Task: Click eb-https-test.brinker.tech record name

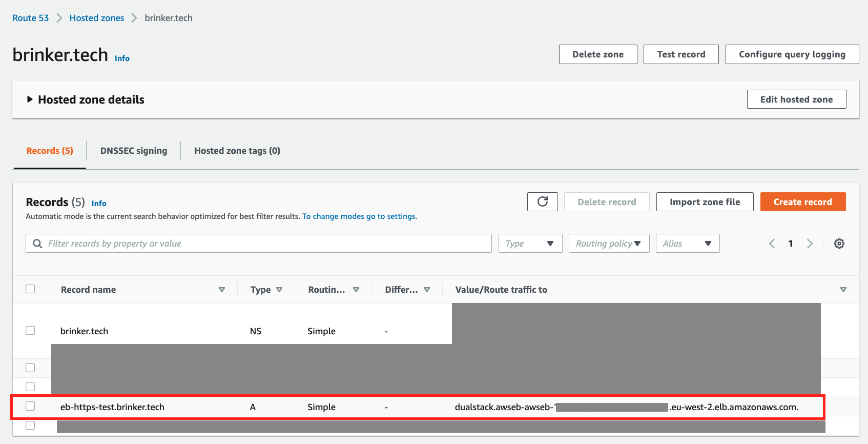Action: [112, 407]
